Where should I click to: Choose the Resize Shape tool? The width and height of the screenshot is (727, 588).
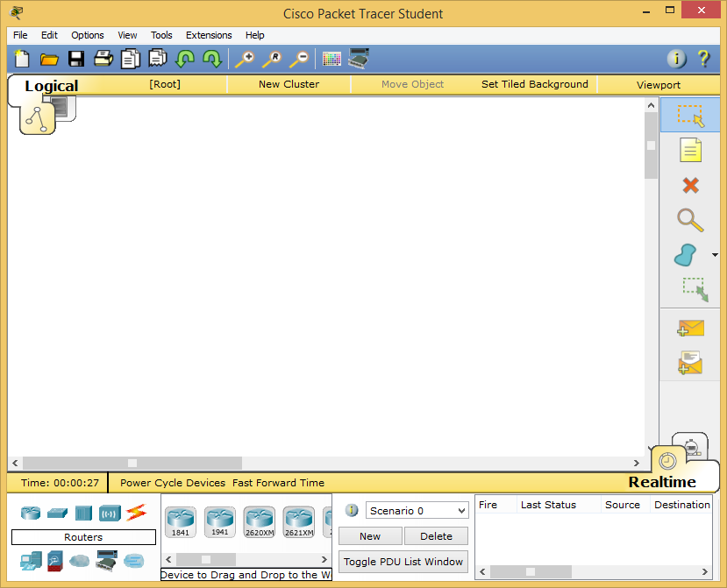[x=695, y=289]
